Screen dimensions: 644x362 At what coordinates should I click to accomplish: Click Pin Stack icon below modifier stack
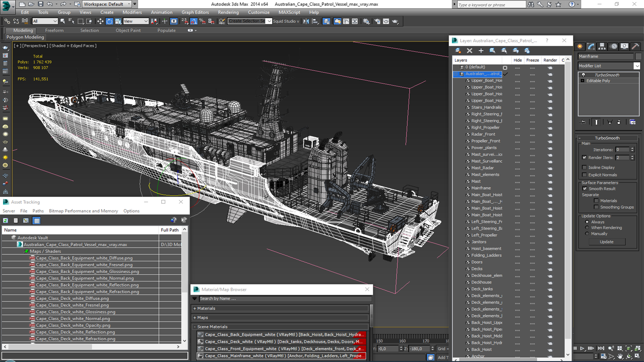click(x=583, y=122)
